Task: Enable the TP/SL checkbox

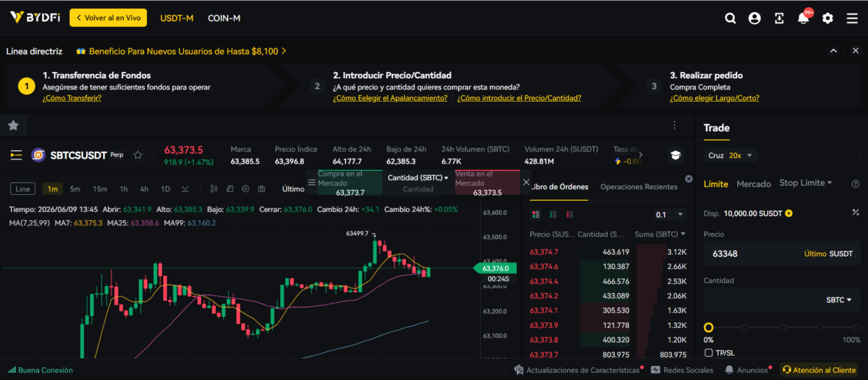Action: coord(709,352)
